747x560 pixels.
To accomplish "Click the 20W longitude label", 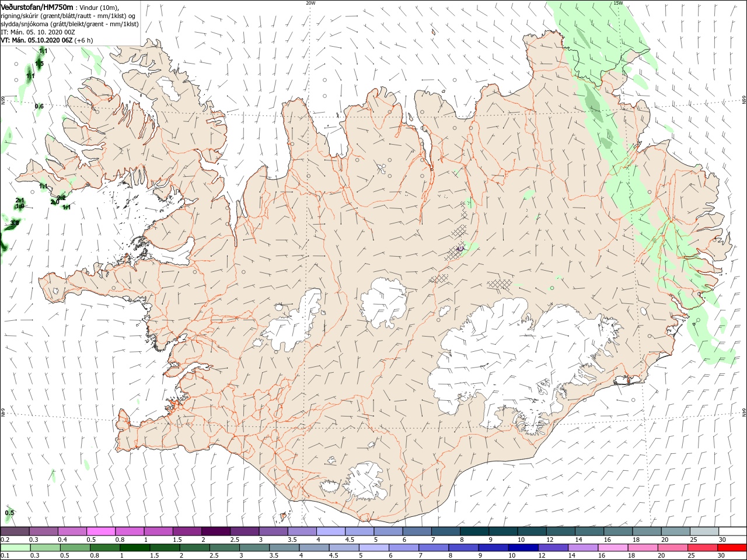I will [x=310, y=3].
